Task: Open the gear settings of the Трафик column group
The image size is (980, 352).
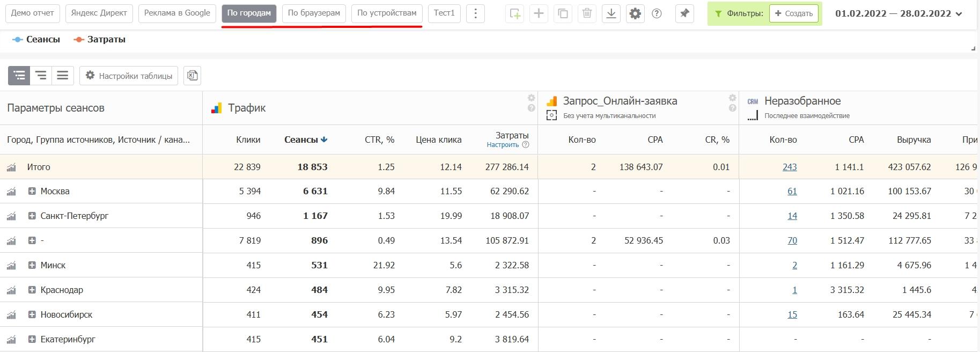Action: (x=531, y=98)
